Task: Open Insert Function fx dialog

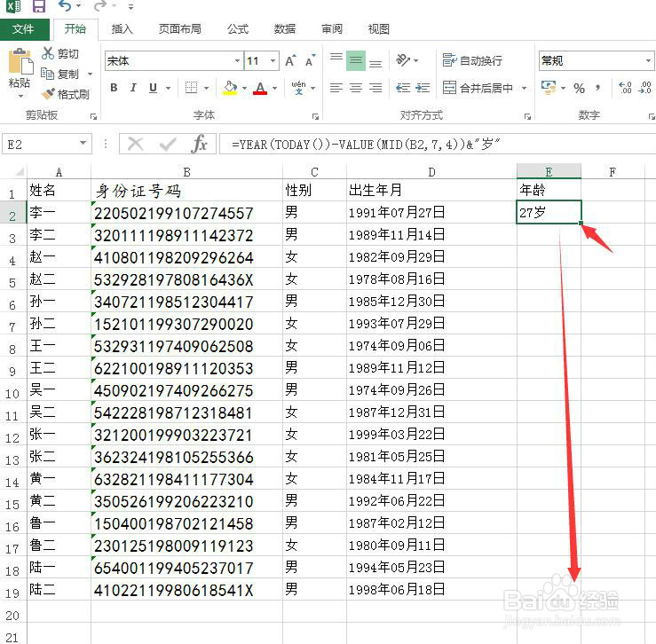Action: coord(199,144)
